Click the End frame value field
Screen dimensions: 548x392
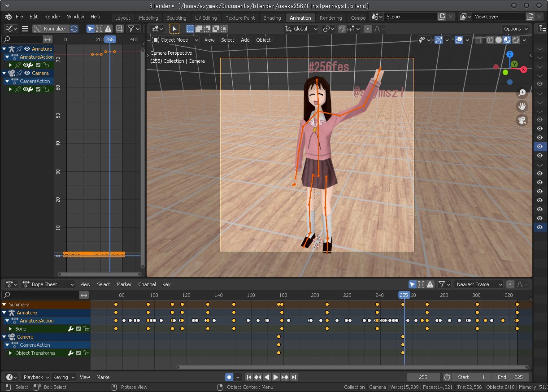[509, 377]
